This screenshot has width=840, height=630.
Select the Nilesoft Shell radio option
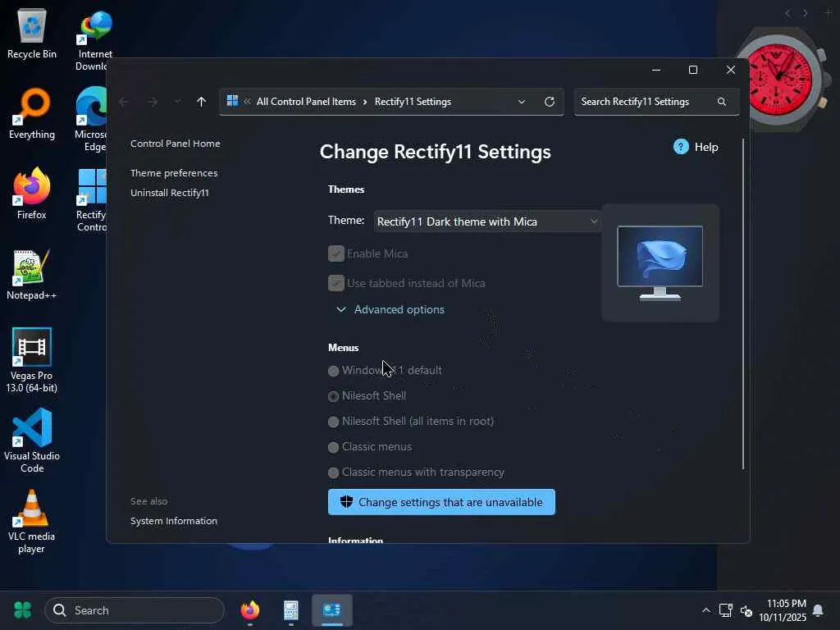333,396
